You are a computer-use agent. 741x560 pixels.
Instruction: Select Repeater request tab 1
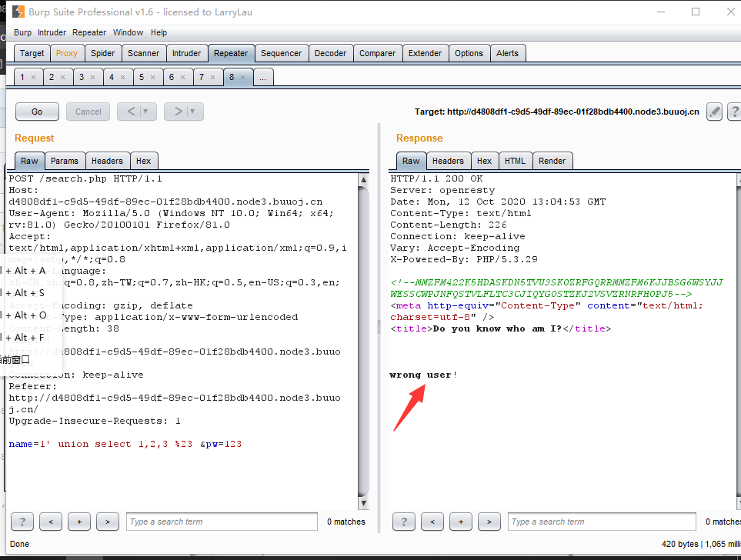coord(22,77)
